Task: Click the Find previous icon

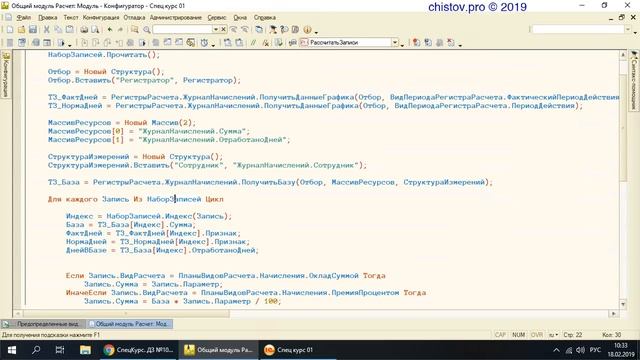Action: point(233,29)
